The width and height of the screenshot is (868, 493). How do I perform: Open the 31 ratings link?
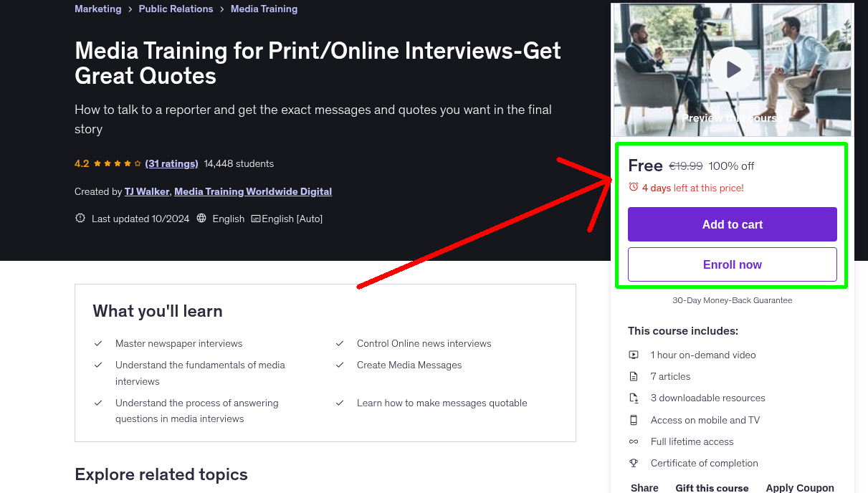(x=171, y=163)
